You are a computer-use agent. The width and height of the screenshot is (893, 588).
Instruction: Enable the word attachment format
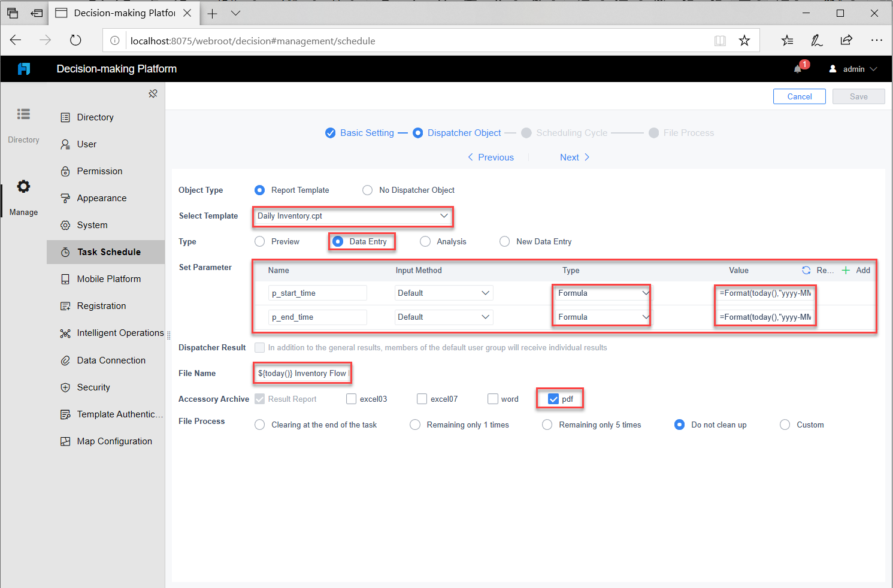tap(492, 399)
